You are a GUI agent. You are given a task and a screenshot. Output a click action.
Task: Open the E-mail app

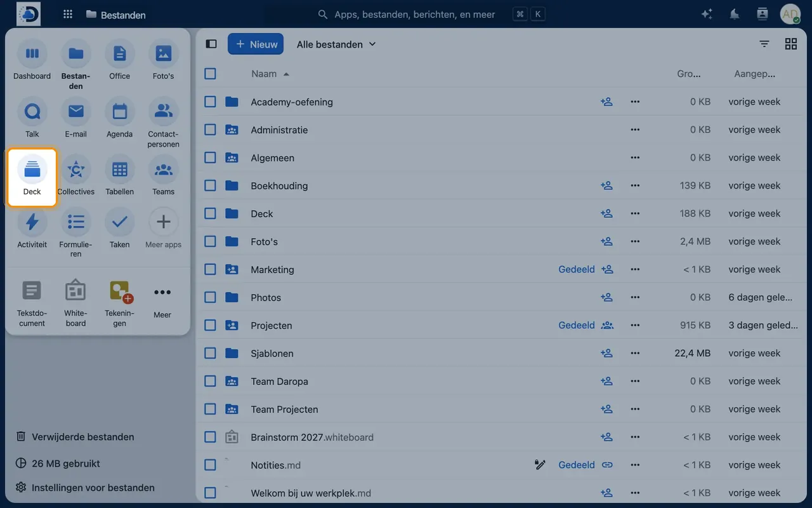click(75, 118)
